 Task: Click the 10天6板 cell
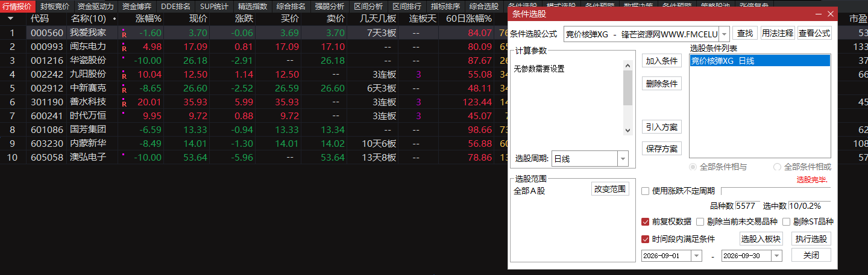click(x=379, y=143)
